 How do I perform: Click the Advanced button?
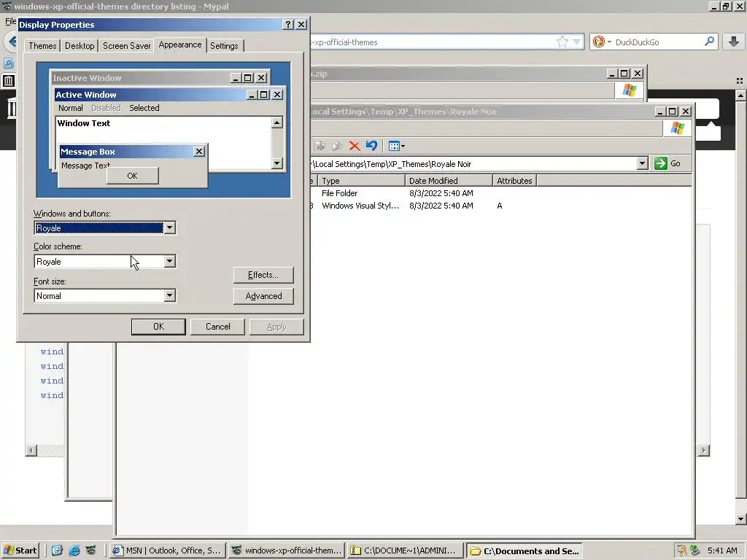pos(263,296)
